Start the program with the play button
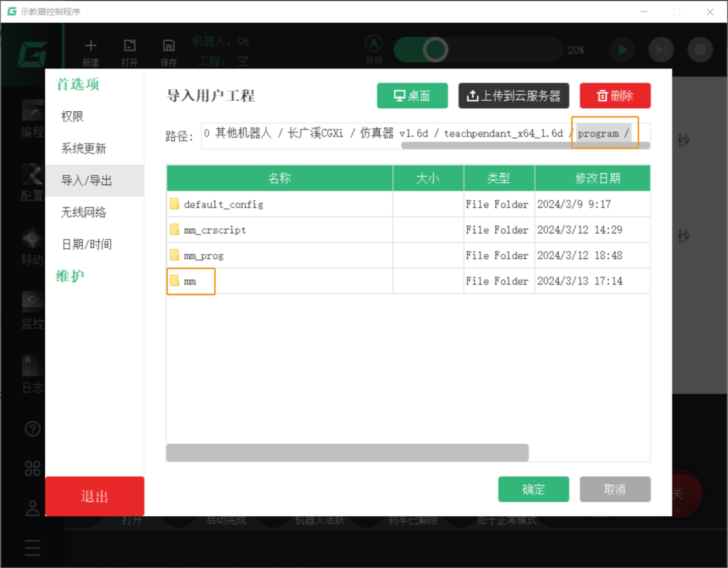This screenshot has height=568, width=728. pyautogui.click(x=622, y=50)
